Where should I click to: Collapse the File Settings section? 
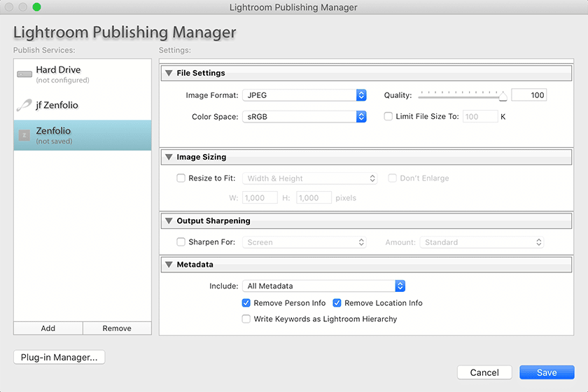tap(169, 73)
